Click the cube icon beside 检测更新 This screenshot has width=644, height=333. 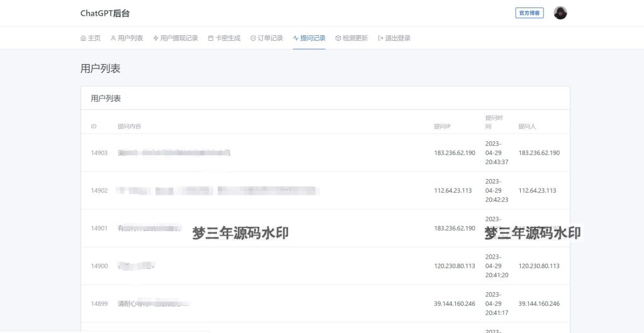pos(338,38)
